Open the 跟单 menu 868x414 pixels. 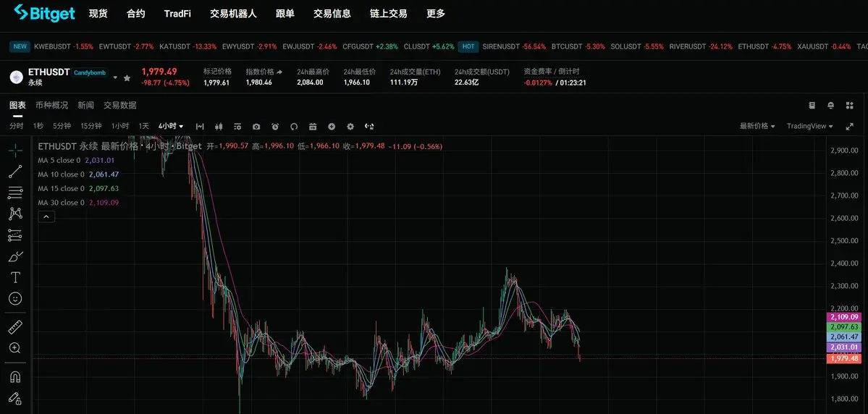(285, 14)
